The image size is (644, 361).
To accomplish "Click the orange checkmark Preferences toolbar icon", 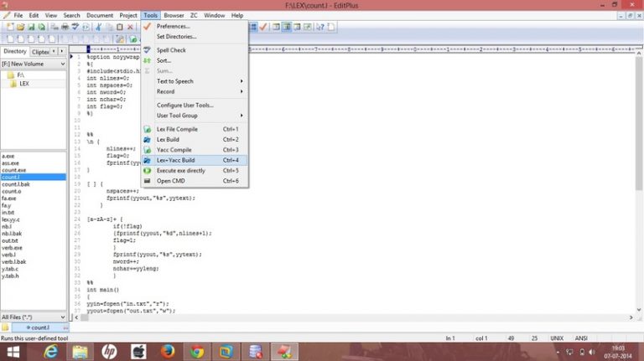I will point(263,27).
